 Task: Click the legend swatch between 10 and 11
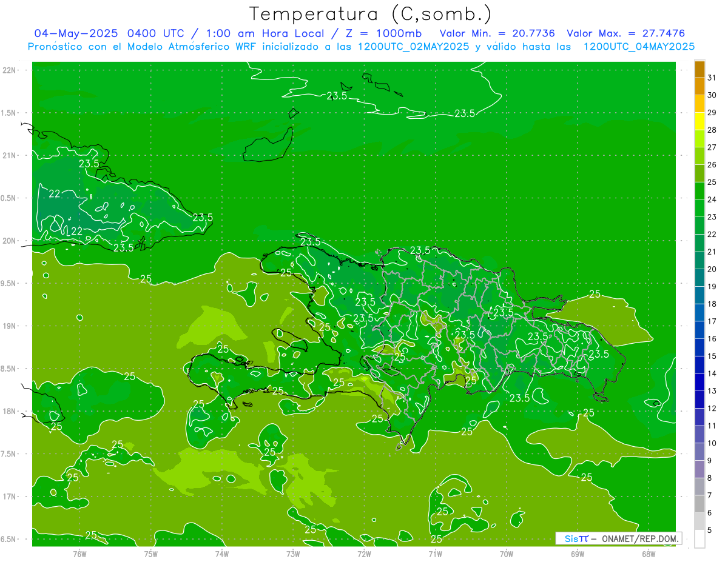point(699,435)
